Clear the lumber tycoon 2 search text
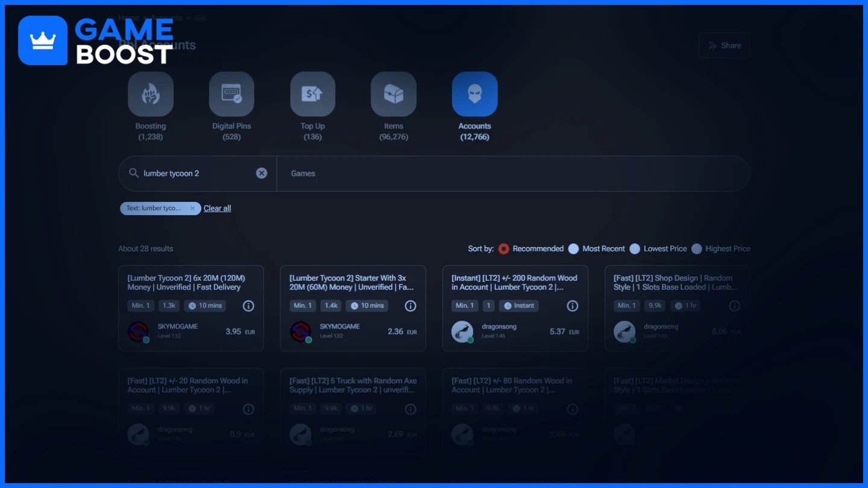The width and height of the screenshot is (868, 488). tap(262, 174)
